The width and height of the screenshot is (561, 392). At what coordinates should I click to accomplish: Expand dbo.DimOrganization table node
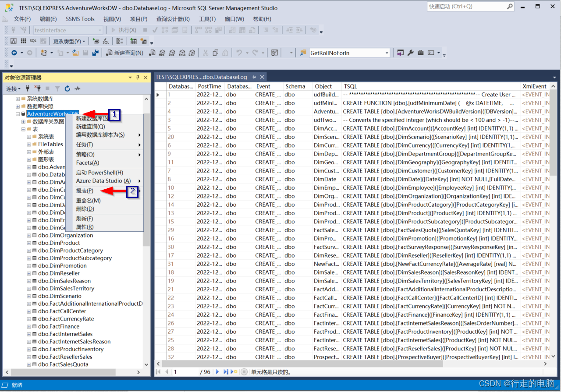pos(29,235)
